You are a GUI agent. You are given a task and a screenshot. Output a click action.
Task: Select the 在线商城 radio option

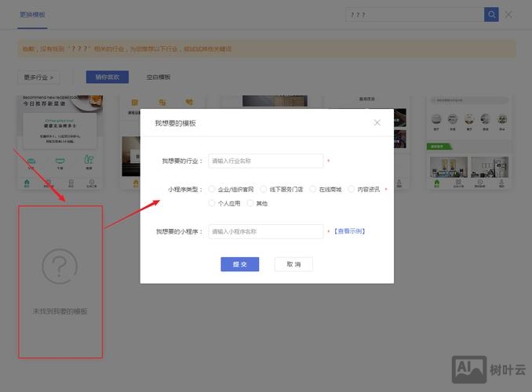click(x=313, y=189)
